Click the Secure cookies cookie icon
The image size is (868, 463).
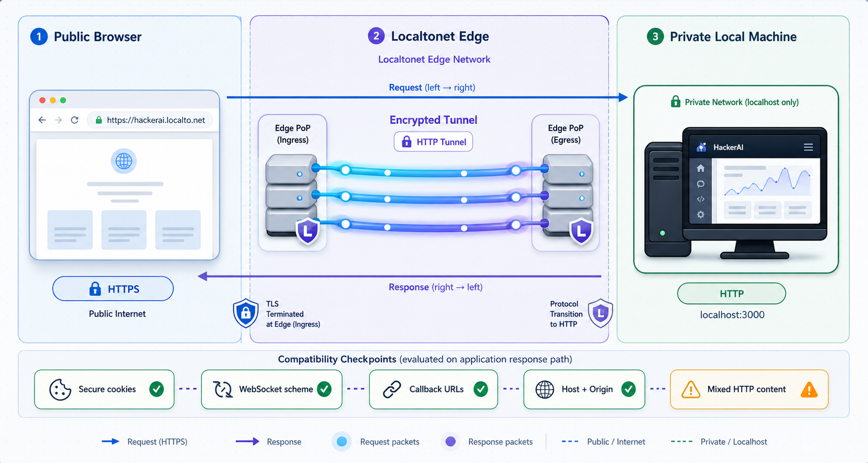pyautogui.click(x=60, y=390)
